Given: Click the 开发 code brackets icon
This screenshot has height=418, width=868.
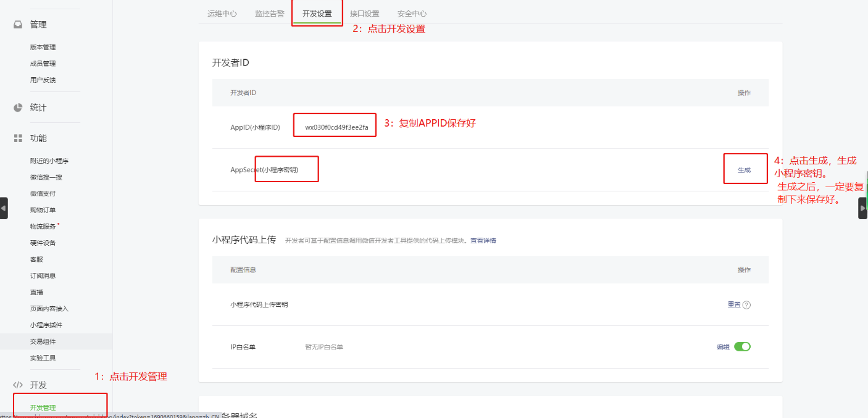Looking at the screenshot, I should (18, 385).
